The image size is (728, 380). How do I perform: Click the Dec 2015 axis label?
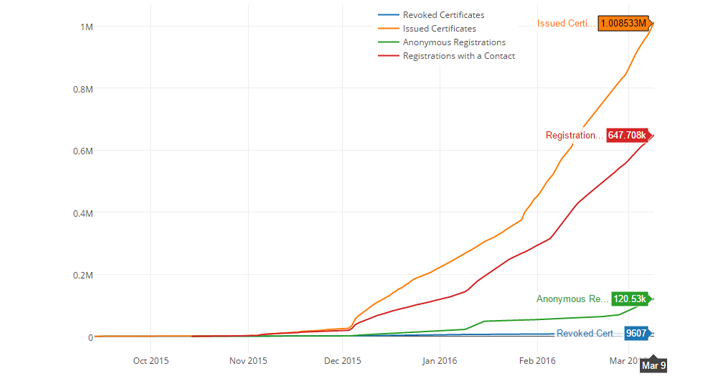coord(343,361)
